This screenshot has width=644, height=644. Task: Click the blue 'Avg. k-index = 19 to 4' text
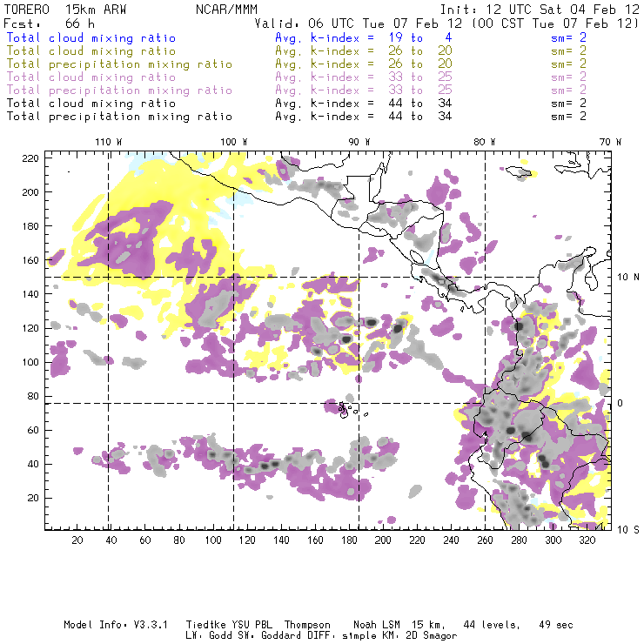[x=364, y=37]
